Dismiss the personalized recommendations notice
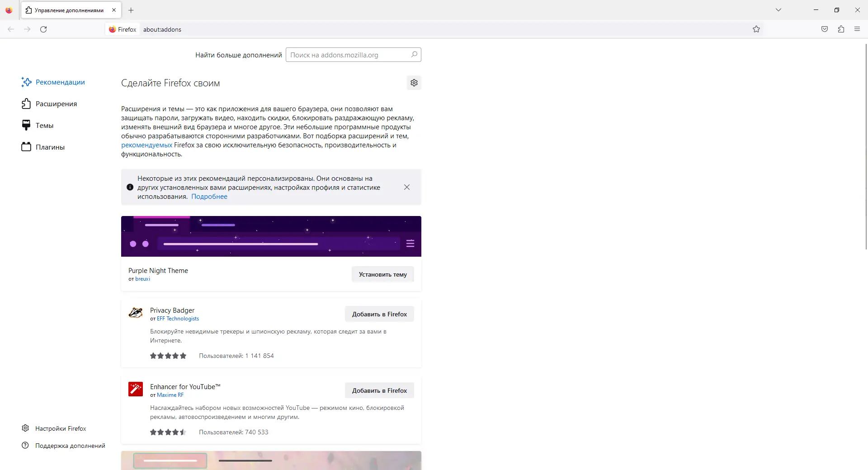The image size is (868, 470). coord(407,187)
